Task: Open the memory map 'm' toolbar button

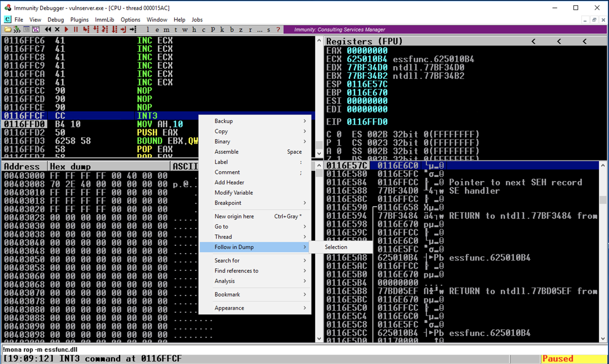Action: coord(166,30)
